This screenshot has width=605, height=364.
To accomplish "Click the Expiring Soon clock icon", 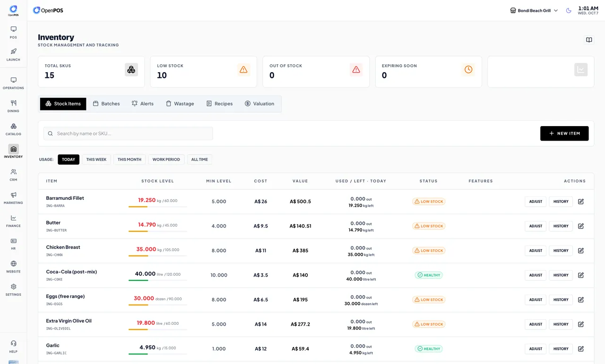I will pos(468,69).
